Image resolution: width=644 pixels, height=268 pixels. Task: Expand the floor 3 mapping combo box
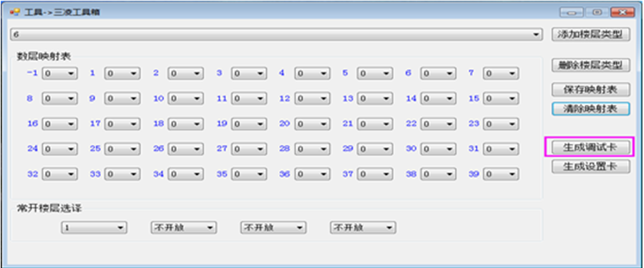click(249, 74)
